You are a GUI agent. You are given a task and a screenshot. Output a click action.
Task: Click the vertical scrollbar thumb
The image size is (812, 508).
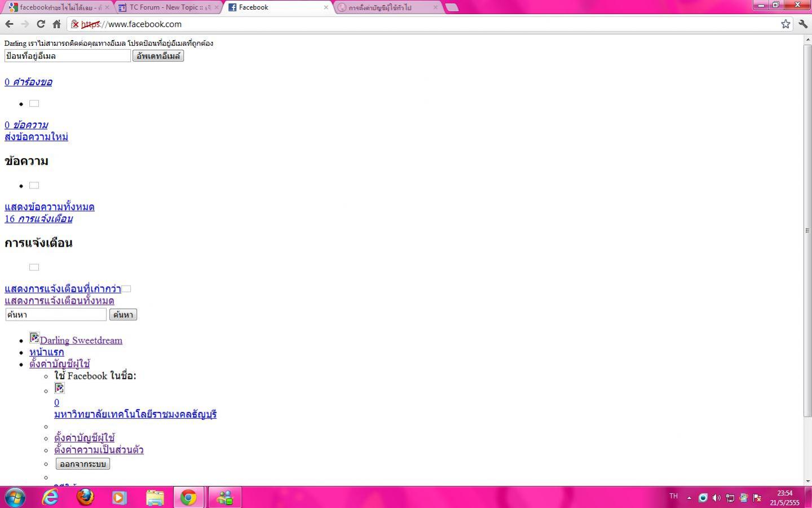click(807, 230)
